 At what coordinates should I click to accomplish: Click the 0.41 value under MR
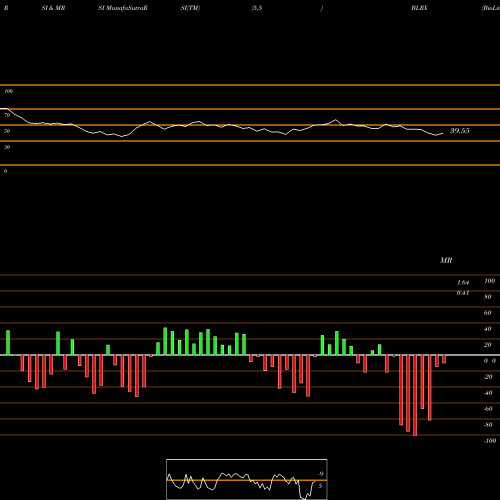point(463,293)
